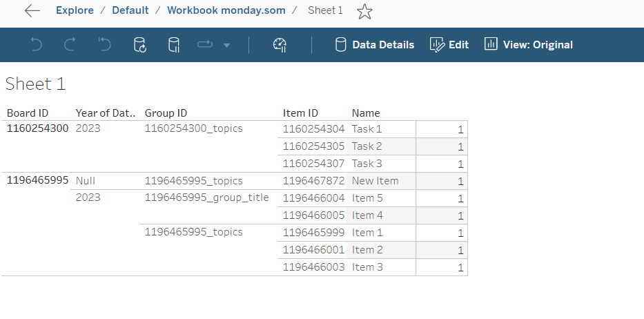Click the Redo arrow in toolbar
Image resolution: width=644 pixels, height=319 pixels.
pos(70,45)
